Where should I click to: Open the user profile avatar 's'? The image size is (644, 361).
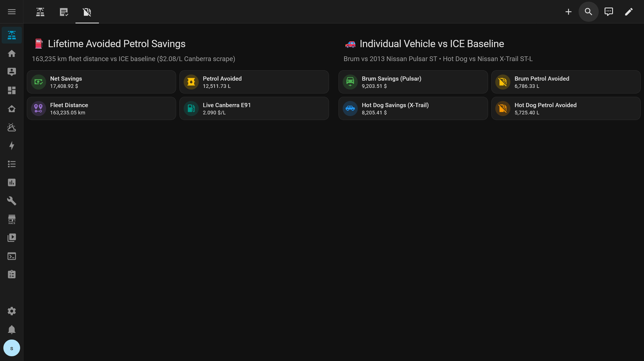12,348
